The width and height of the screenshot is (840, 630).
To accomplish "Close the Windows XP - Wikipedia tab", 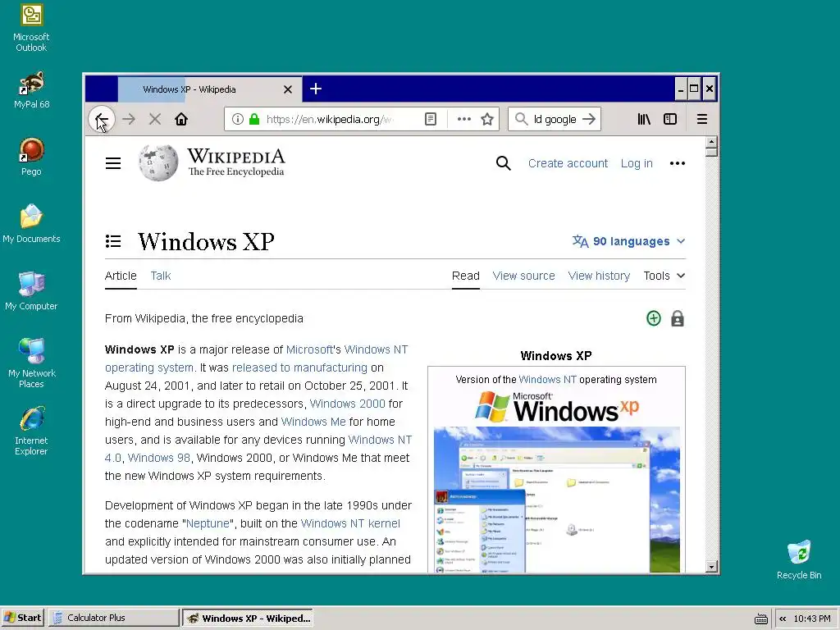I will point(288,89).
